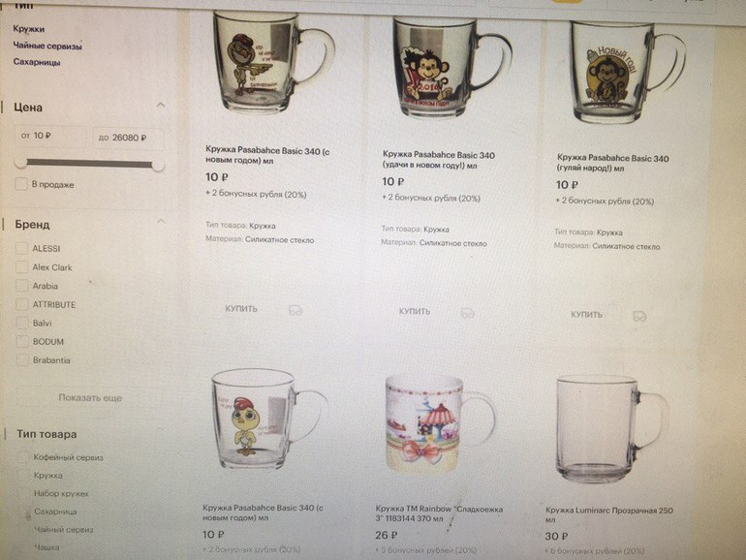Click delivery truck icon under гуляй народ mug
746x560 pixels.
(x=639, y=317)
